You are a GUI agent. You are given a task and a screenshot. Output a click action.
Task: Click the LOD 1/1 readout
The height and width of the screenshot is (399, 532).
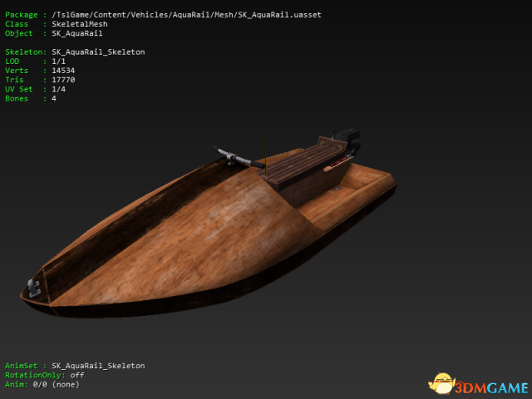[35, 62]
